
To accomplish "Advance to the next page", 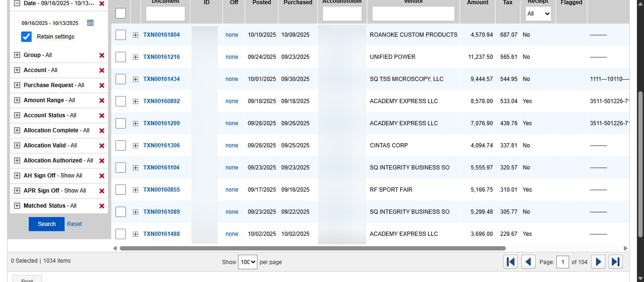I will (x=598, y=261).
